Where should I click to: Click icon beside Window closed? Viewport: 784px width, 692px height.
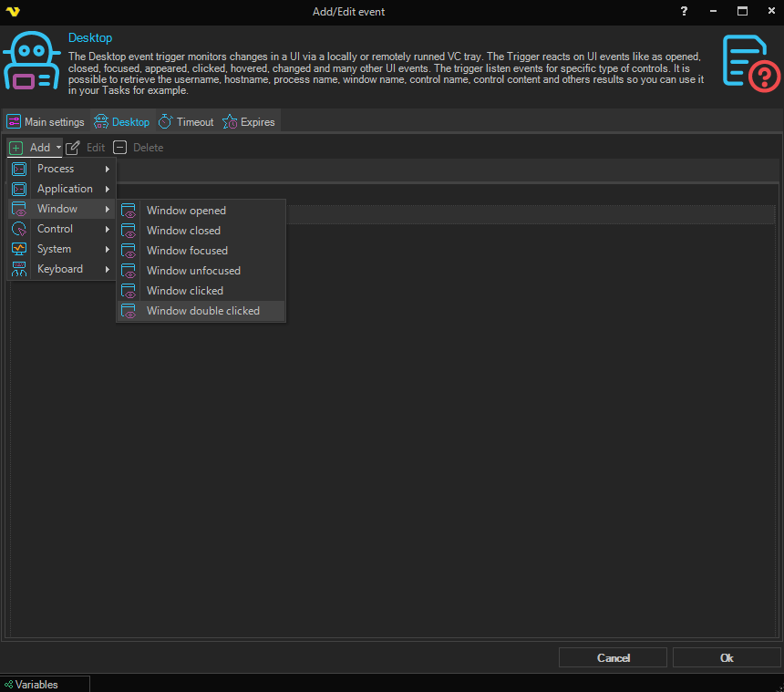click(x=129, y=231)
